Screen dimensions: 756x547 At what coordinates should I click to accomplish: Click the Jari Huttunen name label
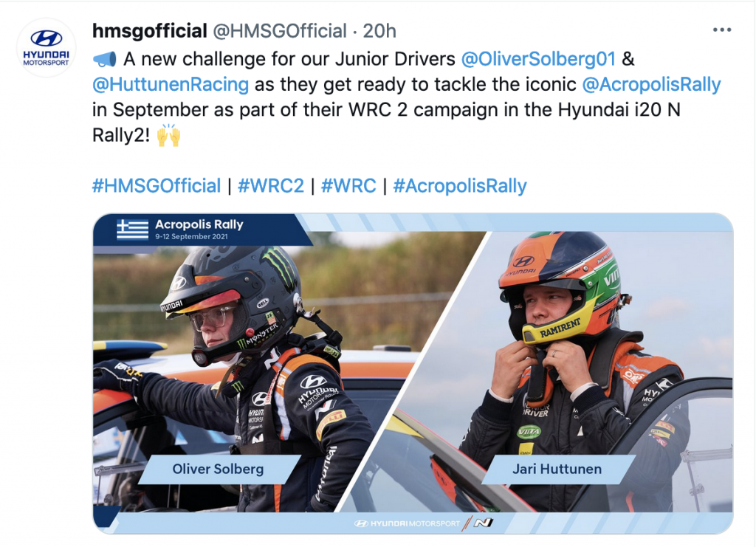557,469
